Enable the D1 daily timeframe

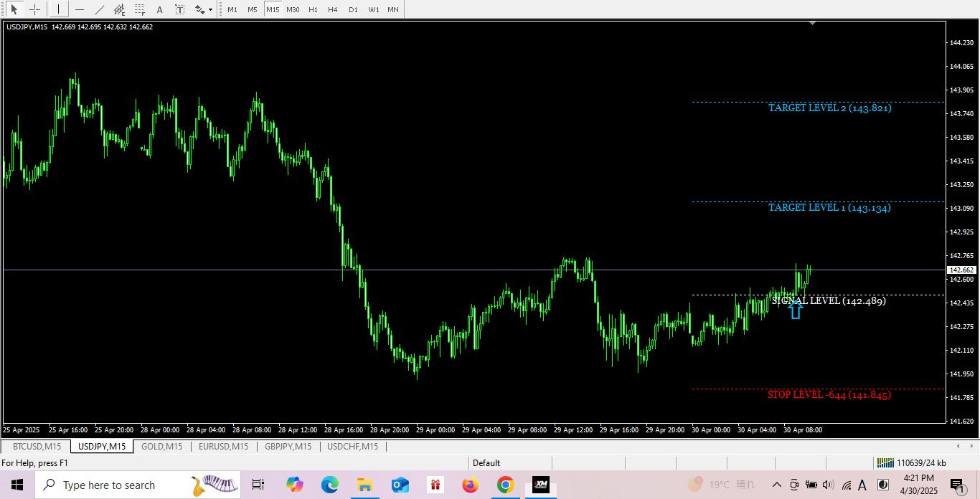click(x=353, y=10)
